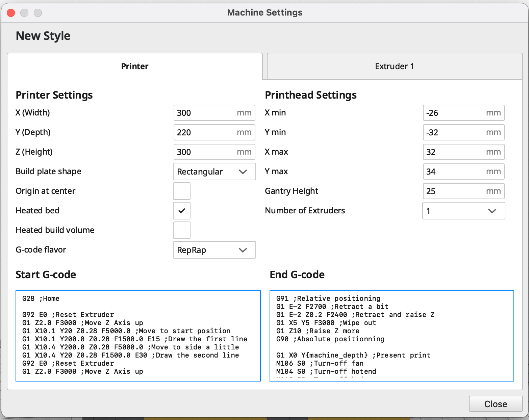Select the Z (Height) input field
The height and width of the screenshot is (420, 529).
click(x=215, y=152)
